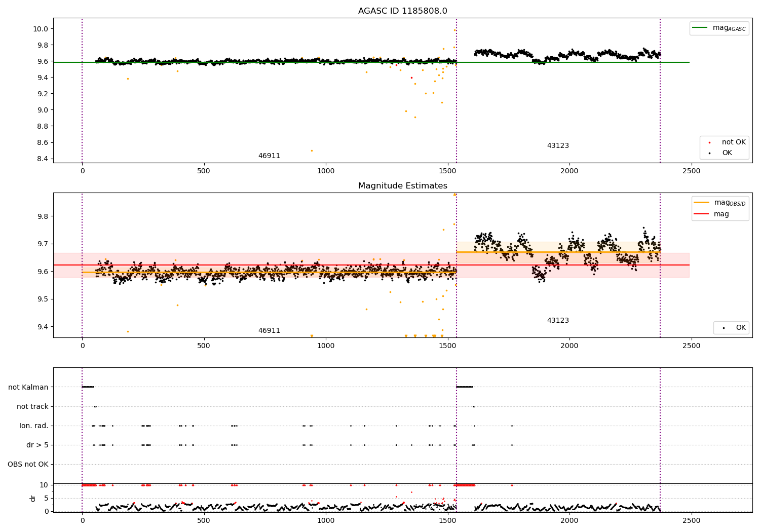The height and width of the screenshot is (532, 760).
Task: Click the 'AGASC ID 1185808.0' plot title
Action: (x=402, y=11)
